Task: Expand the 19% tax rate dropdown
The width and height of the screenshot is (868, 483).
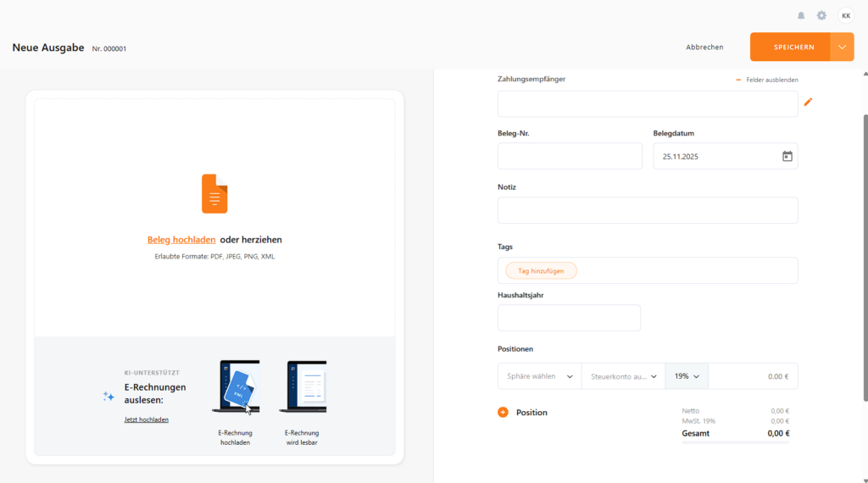Action: pos(687,376)
